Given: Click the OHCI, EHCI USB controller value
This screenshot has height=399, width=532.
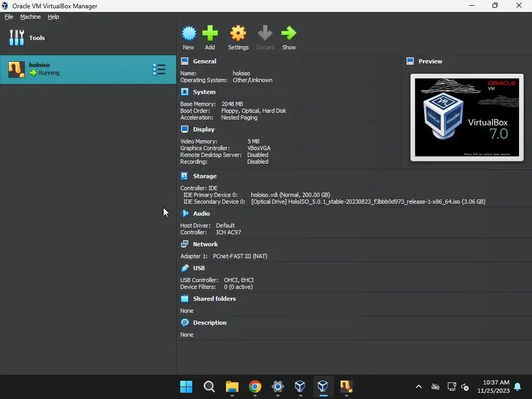Looking at the screenshot, I should tap(239, 280).
